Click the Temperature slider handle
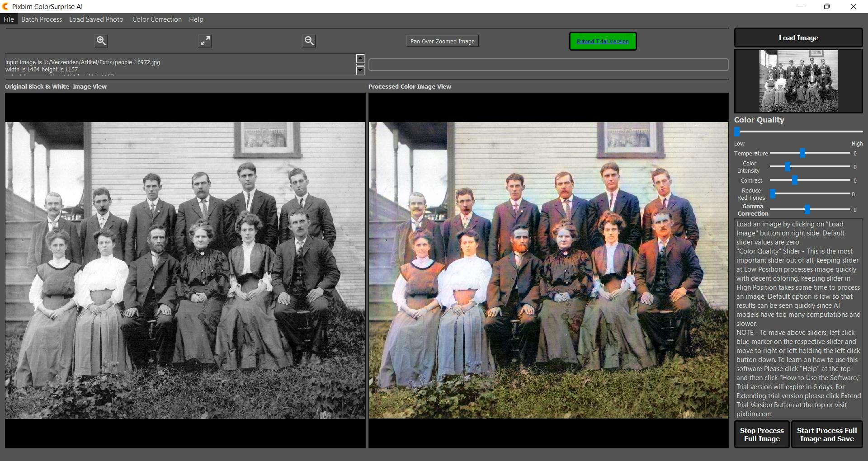 click(802, 153)
